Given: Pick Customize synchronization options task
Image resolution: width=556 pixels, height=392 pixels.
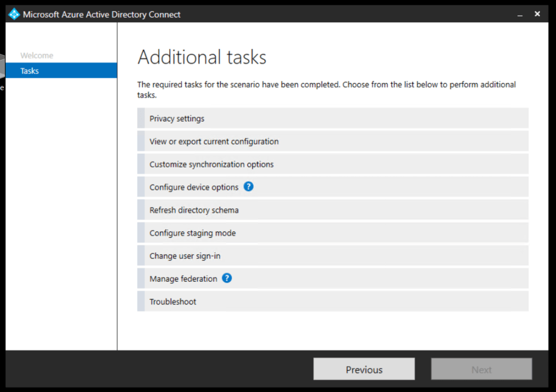Looking at the screenshot, I should [x=211, y=164].
